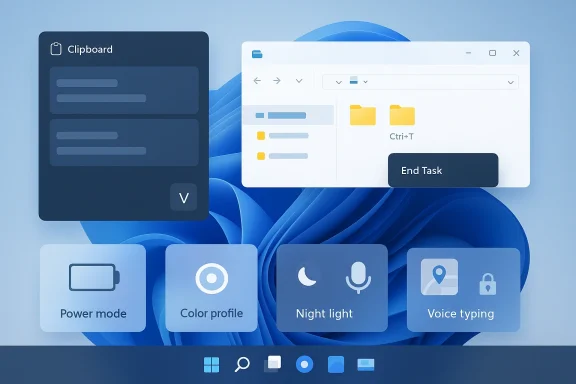
Task: Select the first yellow sidebar folder item
Action: click(x=282, y=136)
